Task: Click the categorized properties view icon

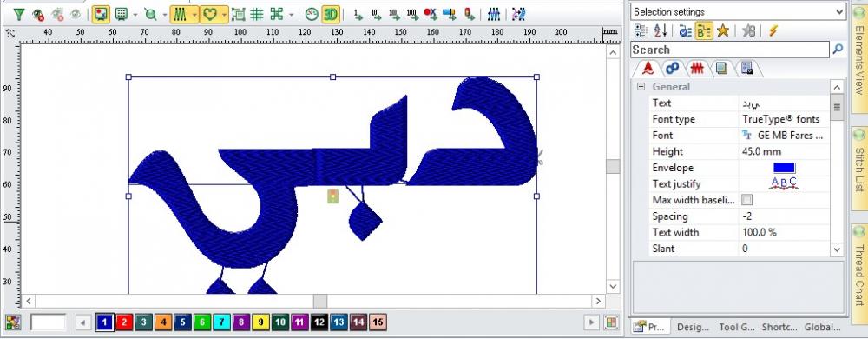Action: (641, 31)
